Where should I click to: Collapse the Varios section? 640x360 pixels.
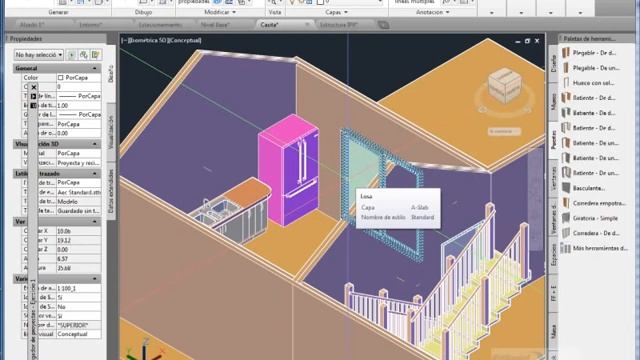point(95,279)
